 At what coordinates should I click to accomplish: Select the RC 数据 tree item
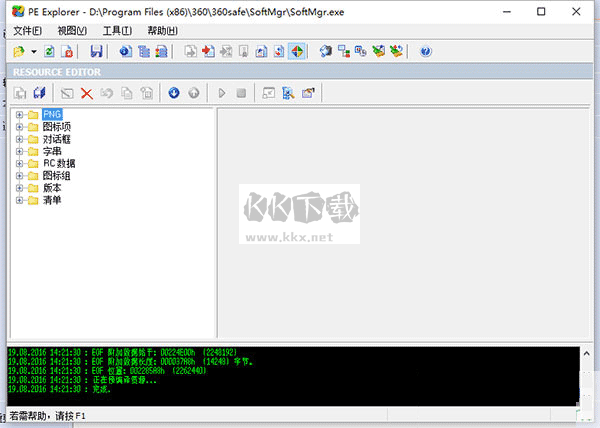coord(59,163)
